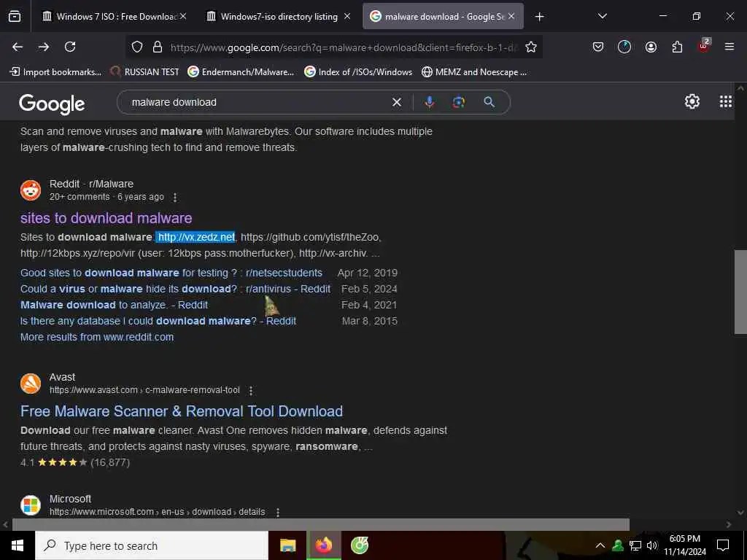
Task: Start Google voice search microphone
Action: [429, 102]
